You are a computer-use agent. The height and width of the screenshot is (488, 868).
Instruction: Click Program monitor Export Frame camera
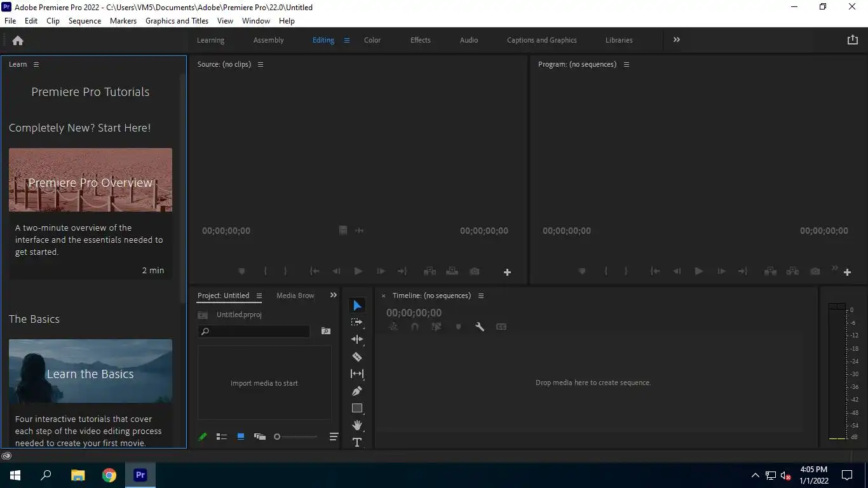click(x=815, y=271)
